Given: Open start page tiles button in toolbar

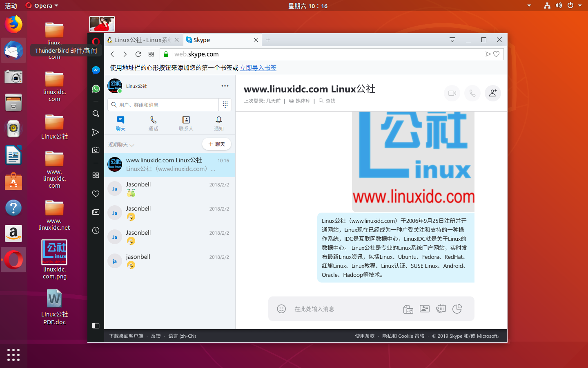Looking at the screenshot, I should click(x=151, y=54).
